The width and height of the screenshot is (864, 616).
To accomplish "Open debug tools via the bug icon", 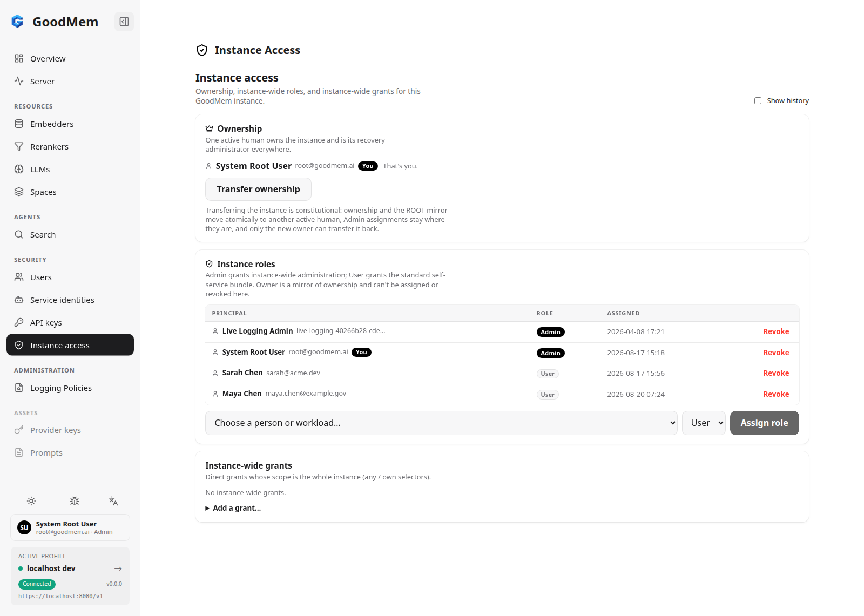I will [x=75, y=501].
